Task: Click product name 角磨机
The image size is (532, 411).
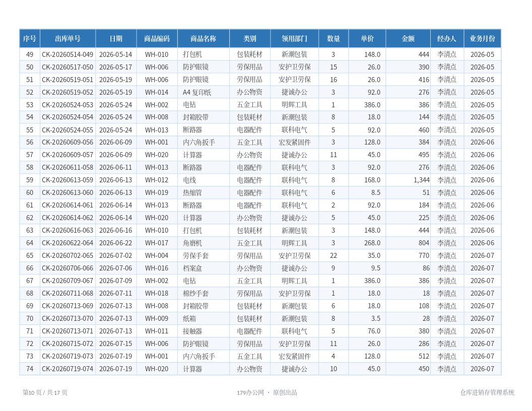Action: point(192,243)
